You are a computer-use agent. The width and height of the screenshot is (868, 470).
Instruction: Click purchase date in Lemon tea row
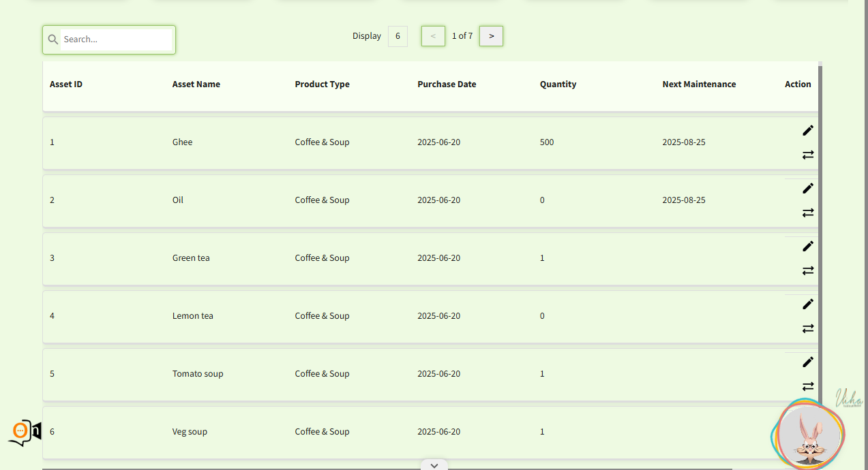[439, 316]
